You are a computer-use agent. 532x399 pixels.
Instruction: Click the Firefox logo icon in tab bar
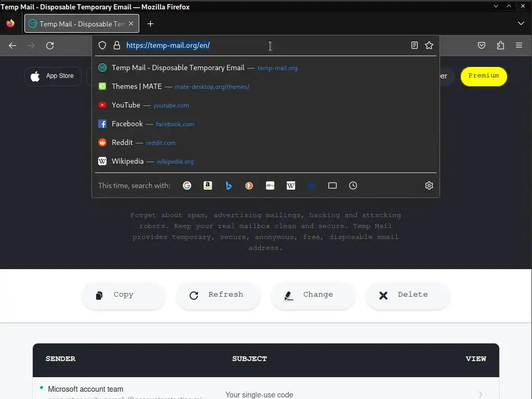(10, 23)
